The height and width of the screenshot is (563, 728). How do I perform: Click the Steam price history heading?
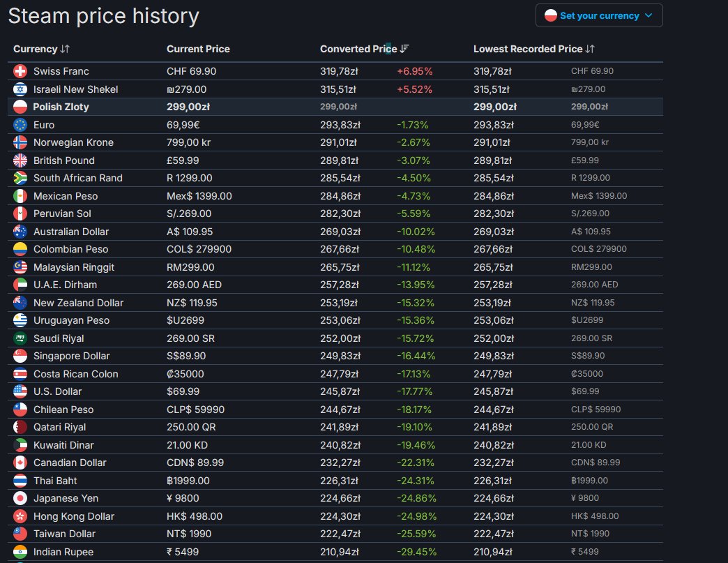coord(103,16)
